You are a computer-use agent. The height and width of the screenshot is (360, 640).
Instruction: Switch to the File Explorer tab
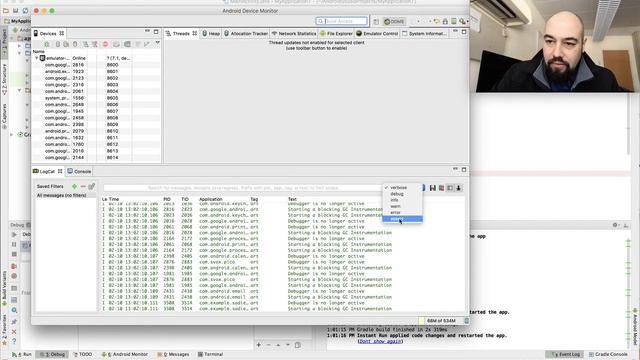click(336, 33)
